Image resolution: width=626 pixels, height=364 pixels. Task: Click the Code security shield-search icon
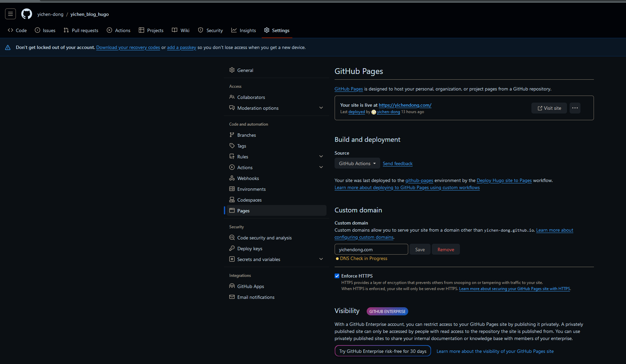pyautogui.click(x=232, y=237)
